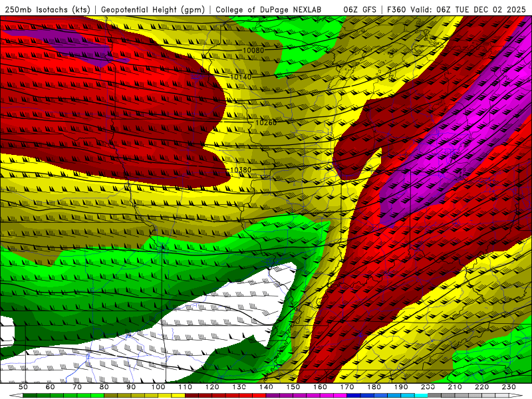Click the 190 value on the color scale
532x399 pixels.
pos(401,387)
